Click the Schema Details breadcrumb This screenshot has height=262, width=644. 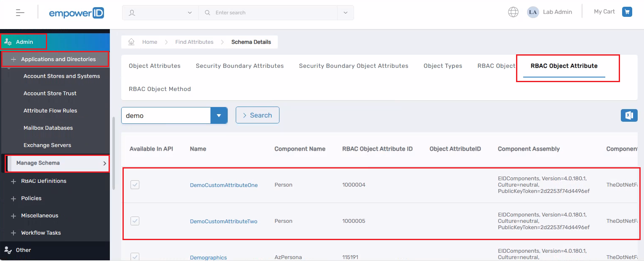[251, 42]
